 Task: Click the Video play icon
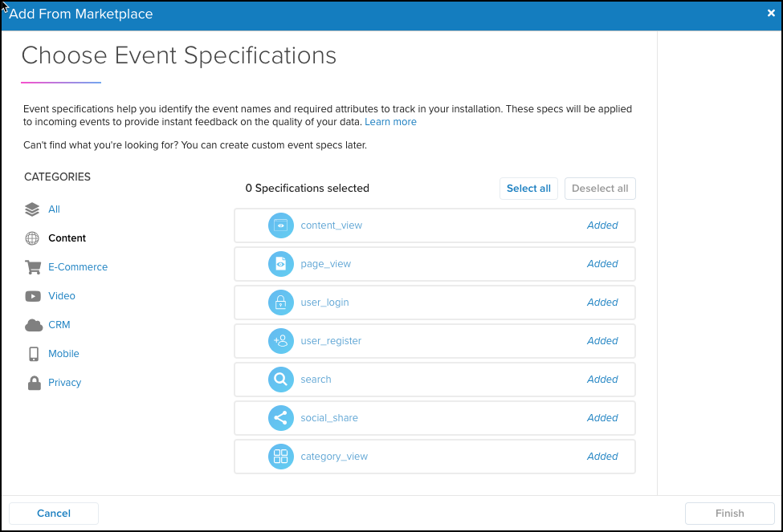click(x=33, y=296)
